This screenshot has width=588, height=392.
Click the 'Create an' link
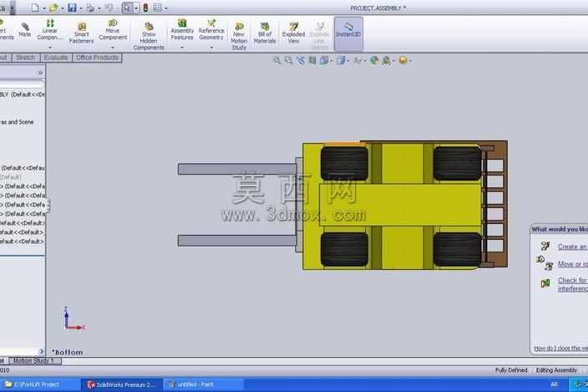click(572, 247)
